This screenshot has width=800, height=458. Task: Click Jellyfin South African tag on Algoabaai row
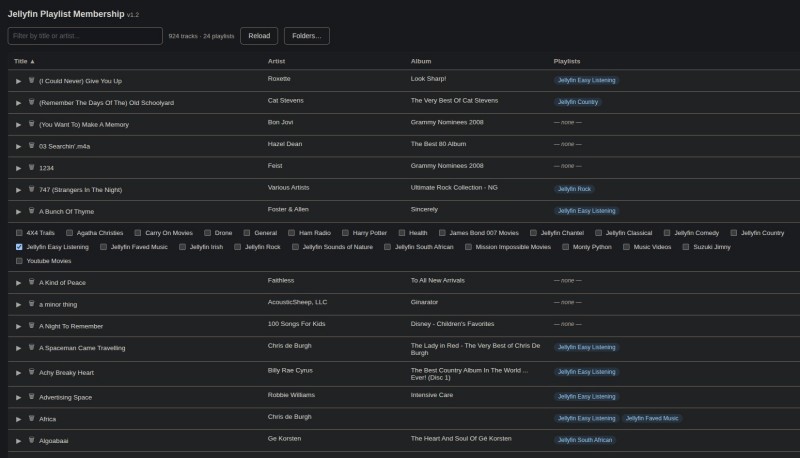[x=585, y=440]
